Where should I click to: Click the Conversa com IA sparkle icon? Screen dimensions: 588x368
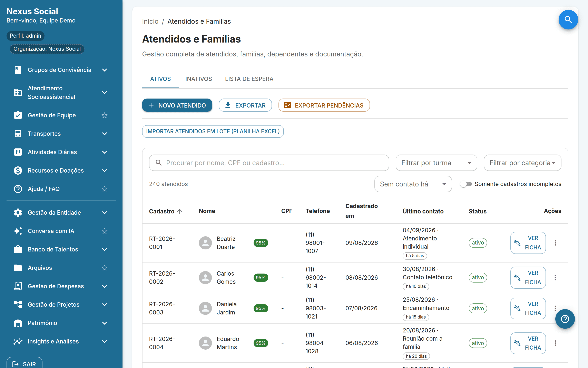(18, 231)
